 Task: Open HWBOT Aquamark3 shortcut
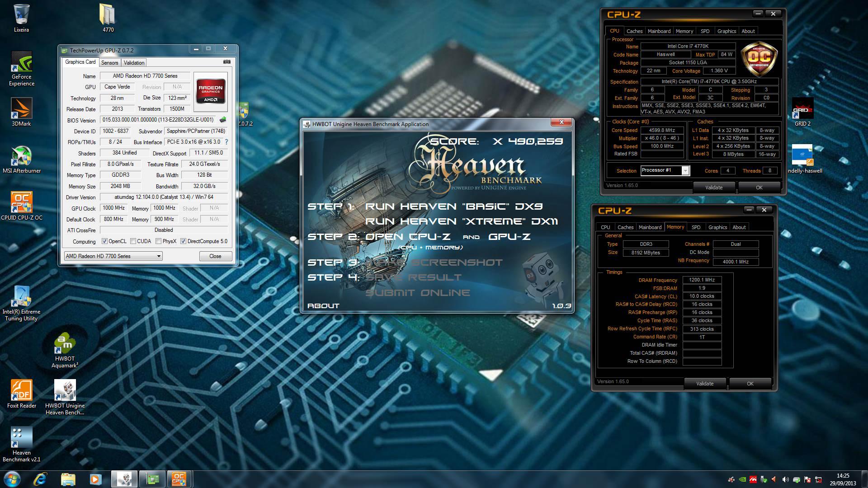pyautogui.click(x=65, y=350)
